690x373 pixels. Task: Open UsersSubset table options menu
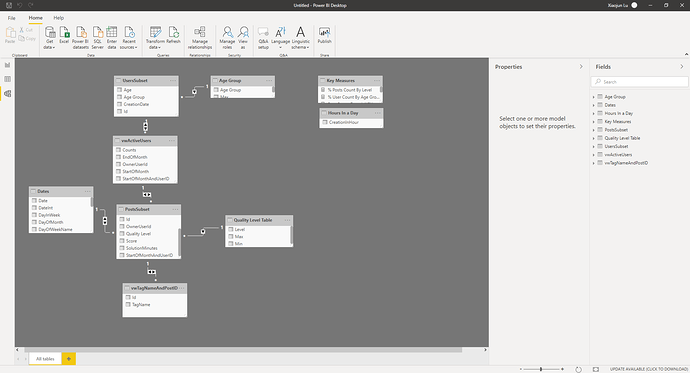click(172, 80)
